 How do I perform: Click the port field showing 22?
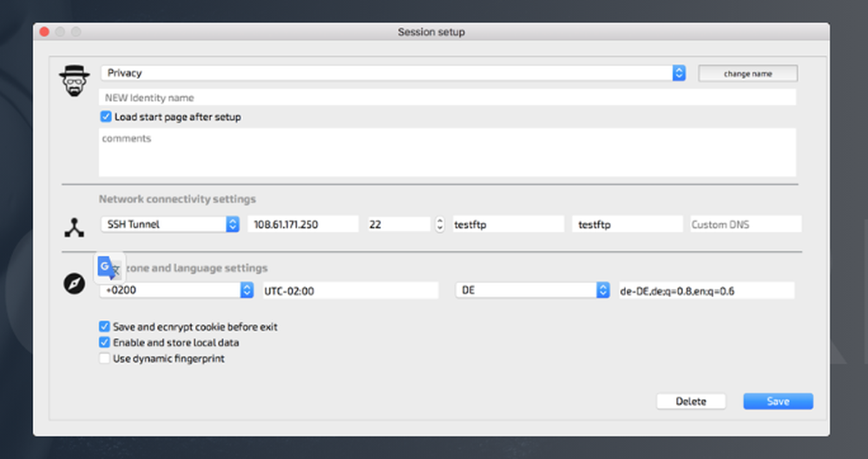pos(398,224)
